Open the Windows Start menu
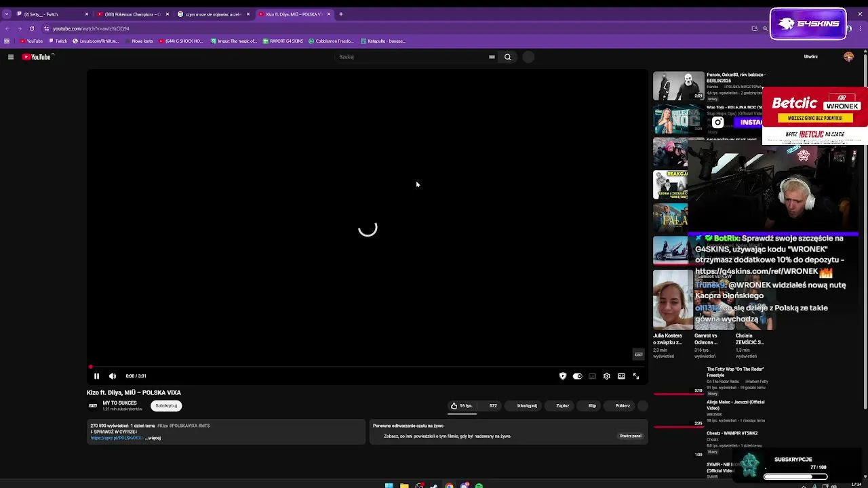The width and height of the screenshot is (868, 488). 389,485
